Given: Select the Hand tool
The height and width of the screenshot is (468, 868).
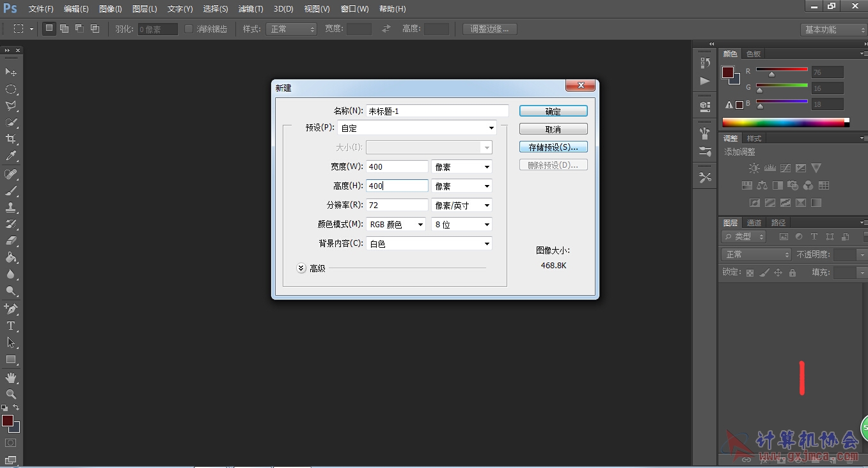Looking at the screenshot, I should click(11, 378).
